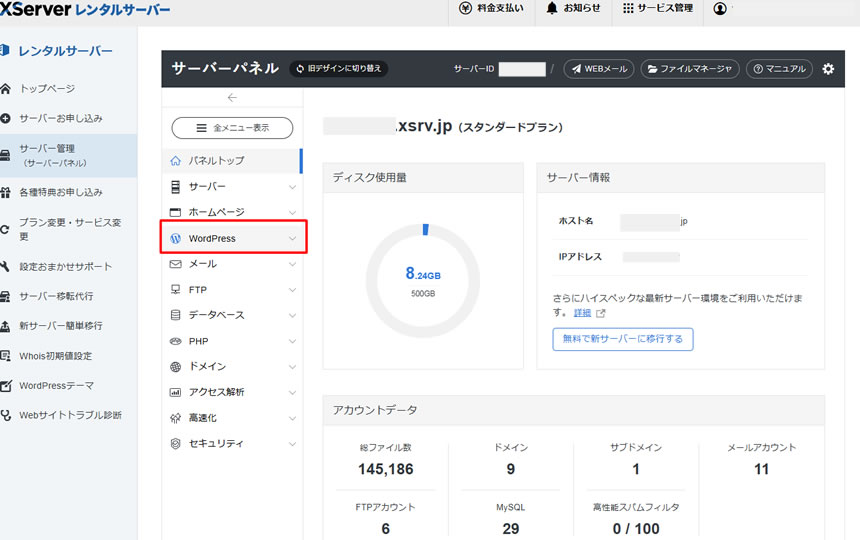Viewport: 860px width, 540px height.
Task: Click the database icon beside データベース
Action: 176,315
